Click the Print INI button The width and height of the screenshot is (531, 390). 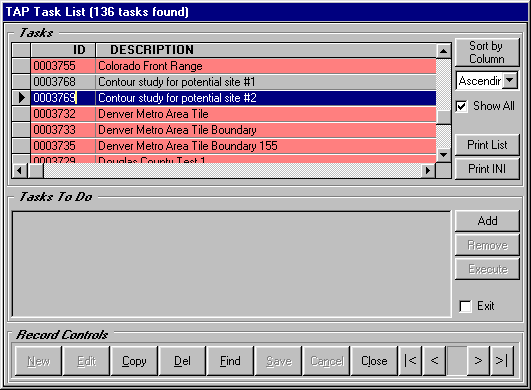click(x=487, y=168)
